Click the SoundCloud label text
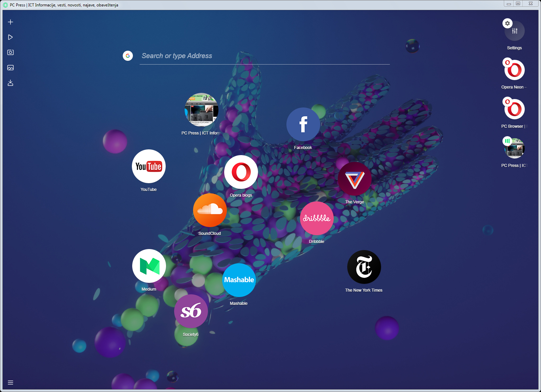The width and height of the screenshot is (541, 392). point(210,234)
